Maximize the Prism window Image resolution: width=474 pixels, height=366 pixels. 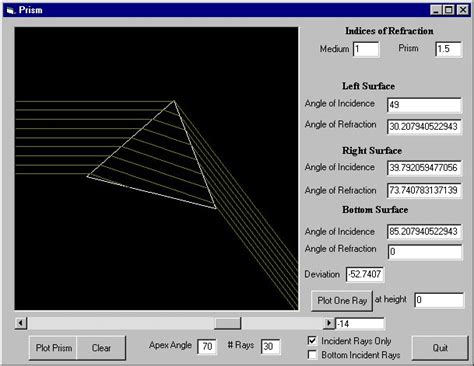coord(449,10)
